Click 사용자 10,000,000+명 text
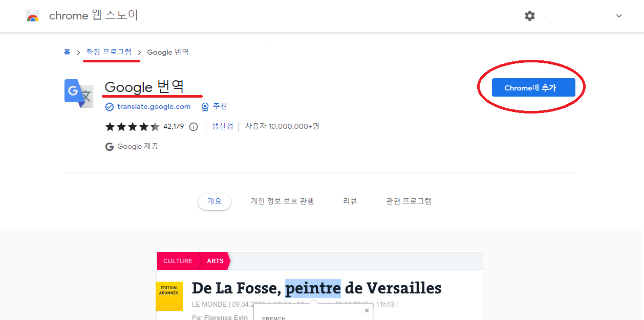 [x=282, y=126]
